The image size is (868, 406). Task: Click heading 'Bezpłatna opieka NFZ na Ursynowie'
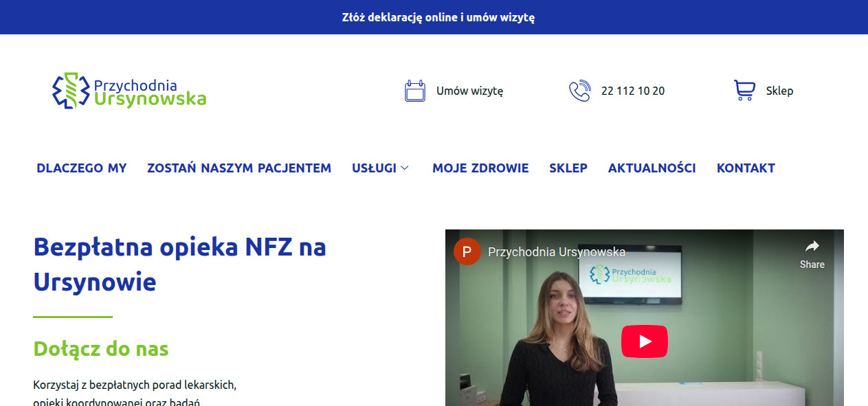[180, 264]
